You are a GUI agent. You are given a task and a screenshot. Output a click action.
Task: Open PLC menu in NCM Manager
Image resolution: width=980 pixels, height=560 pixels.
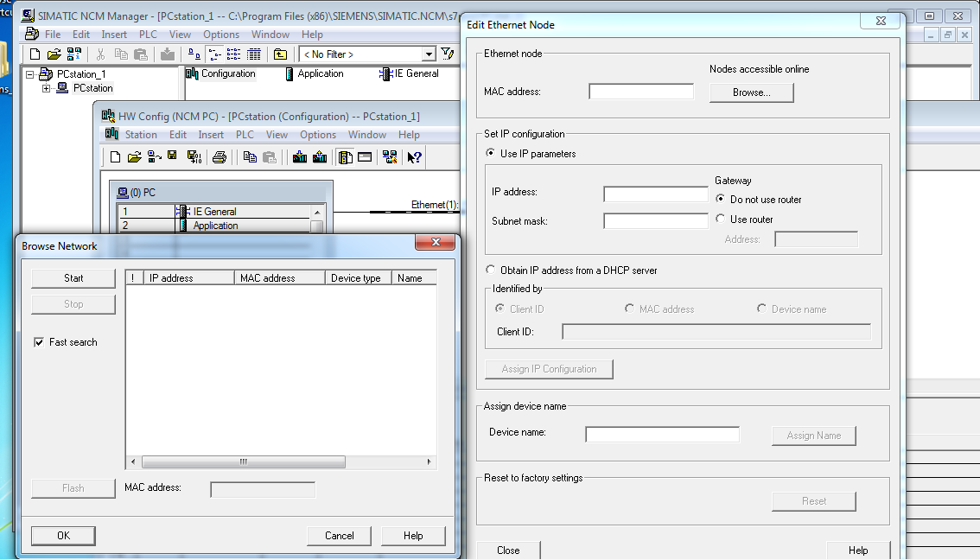pyautogui.click(x=148, y=35)
